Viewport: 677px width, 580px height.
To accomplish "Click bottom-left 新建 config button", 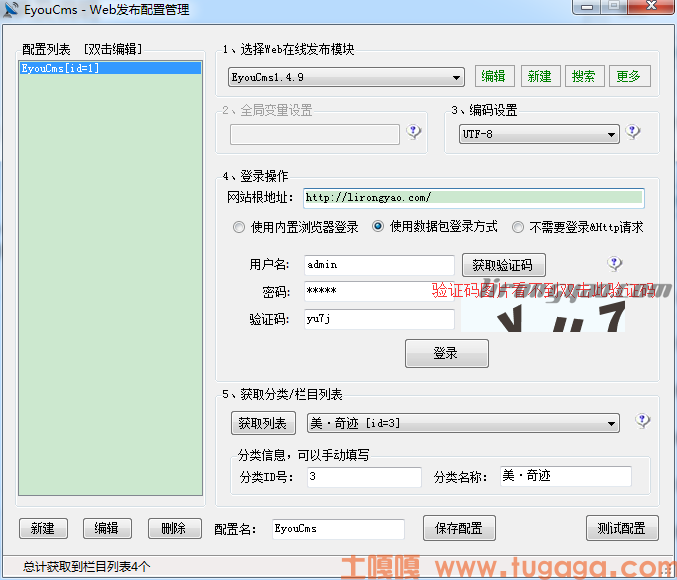I will tap(43, 528).
